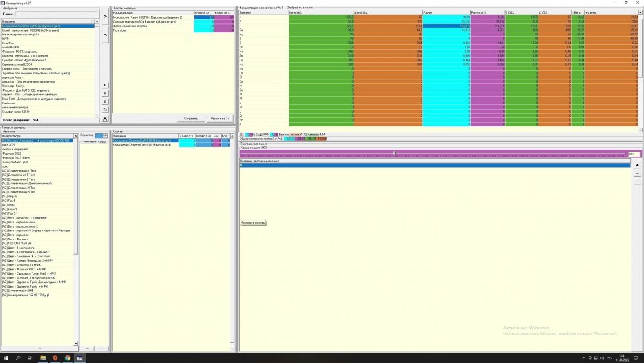Sort fertilizers by the "Название" column header

48,21
